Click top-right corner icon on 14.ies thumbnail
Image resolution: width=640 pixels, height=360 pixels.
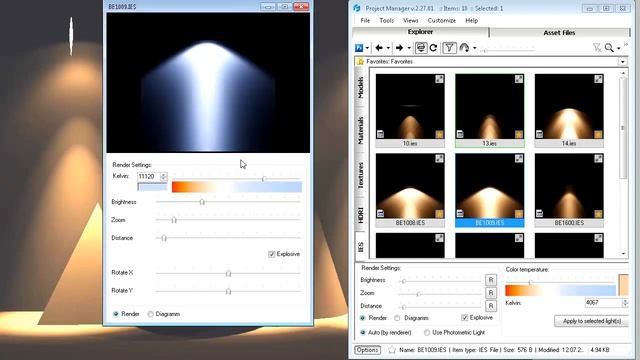pos(598,79)
